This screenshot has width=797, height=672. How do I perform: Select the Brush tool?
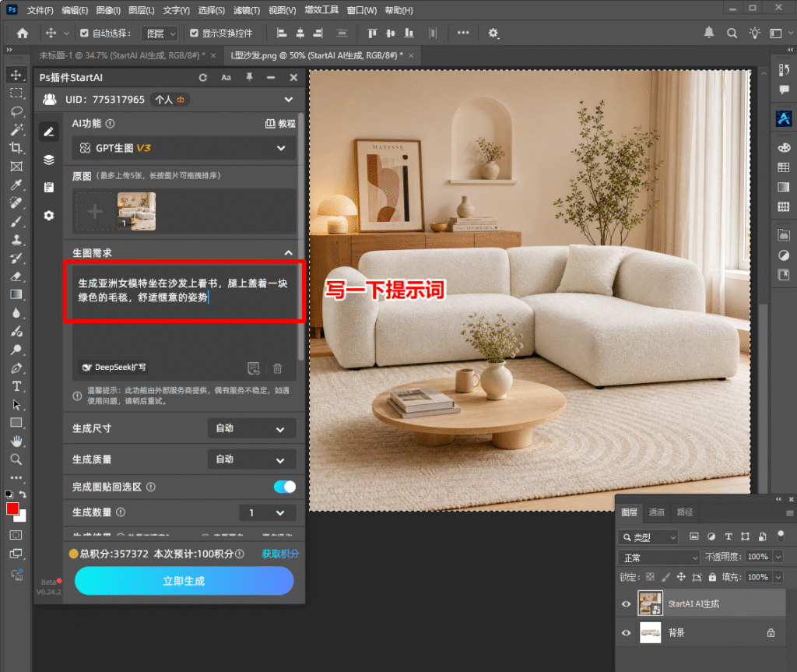(16, 221)
